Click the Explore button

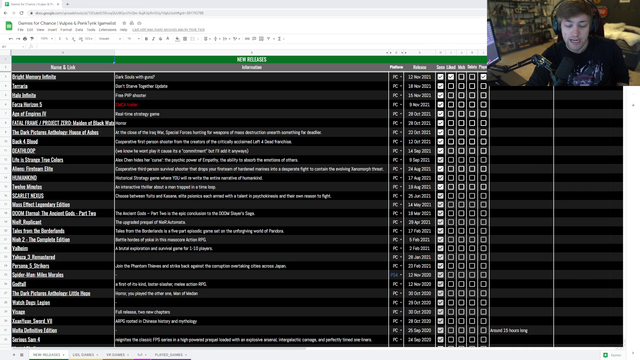612,355
